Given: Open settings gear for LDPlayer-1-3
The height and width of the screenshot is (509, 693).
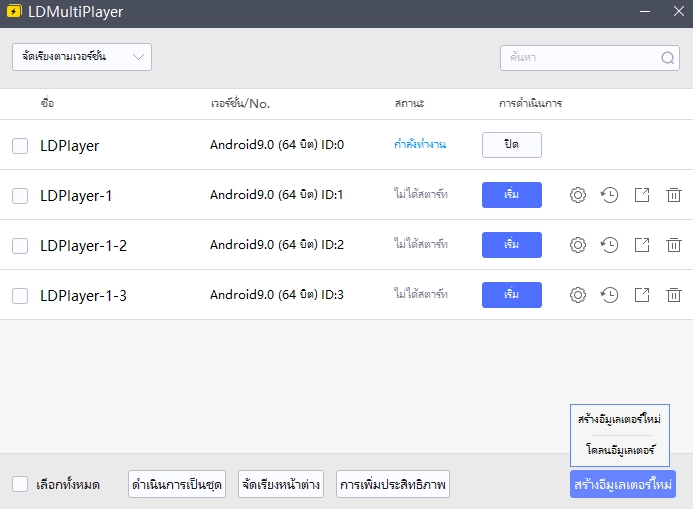Looking at the screenshot, I should pyautogui.click(x=577, y=295).
